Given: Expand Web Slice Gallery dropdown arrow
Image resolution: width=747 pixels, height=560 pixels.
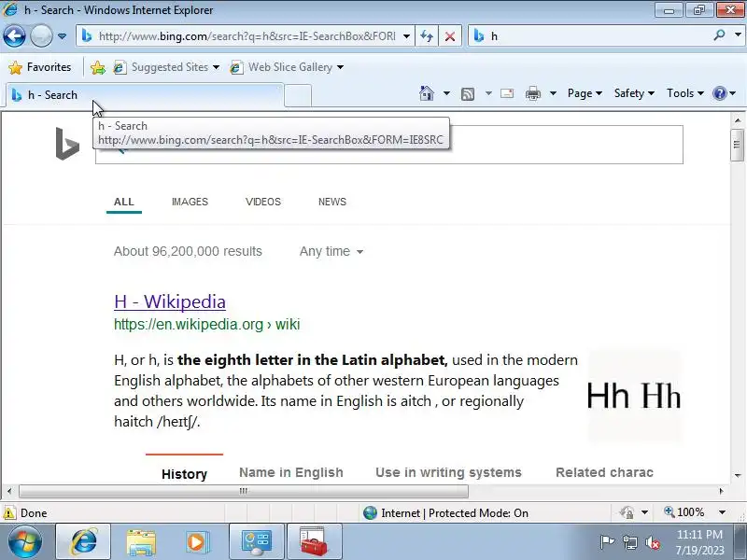Looking at the screenshot, I should pyautogui.click(x=340, y=67).
